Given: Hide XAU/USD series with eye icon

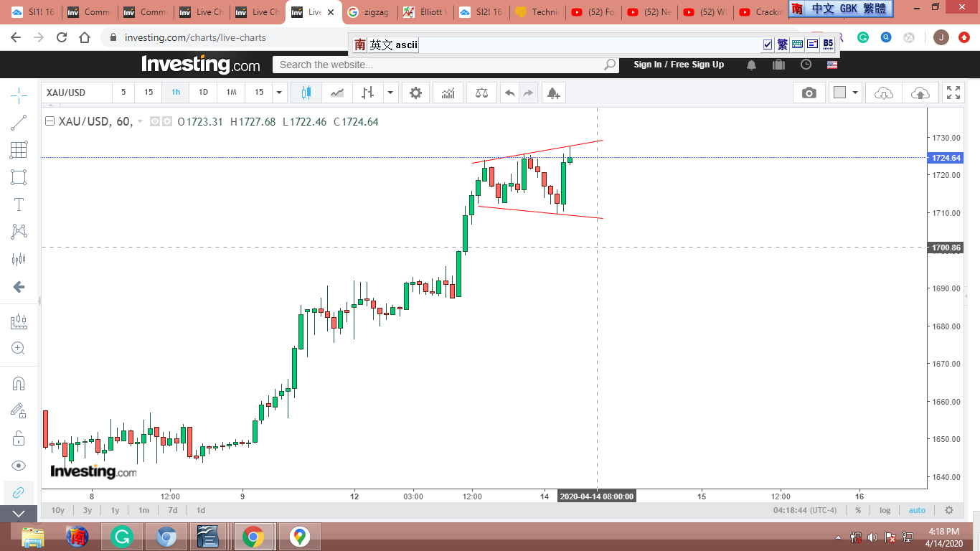Looking at the screenshot, I should (154, 122).
